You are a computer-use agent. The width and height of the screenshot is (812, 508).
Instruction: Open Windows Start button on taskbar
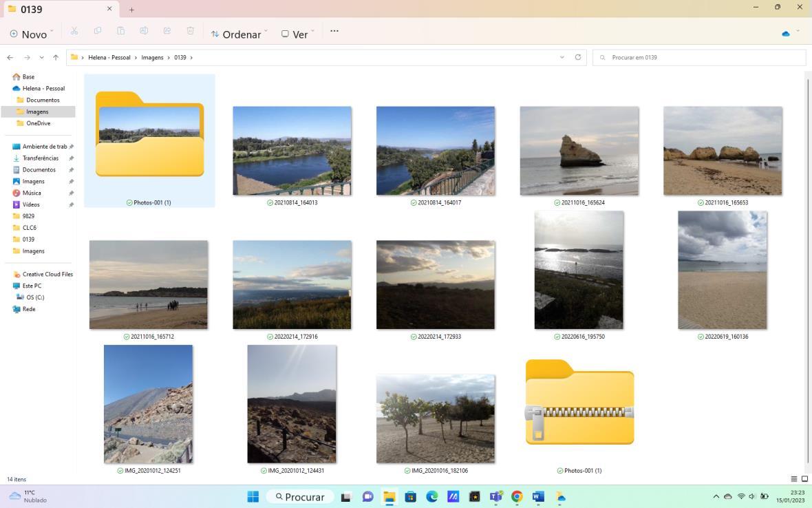[x=253, y=497]
